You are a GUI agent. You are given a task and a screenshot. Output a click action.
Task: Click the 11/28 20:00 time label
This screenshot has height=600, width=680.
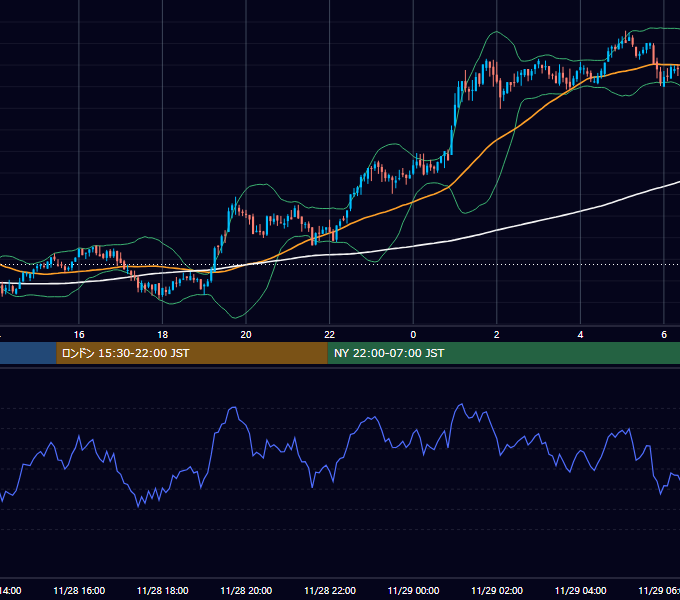pos(246,591)
